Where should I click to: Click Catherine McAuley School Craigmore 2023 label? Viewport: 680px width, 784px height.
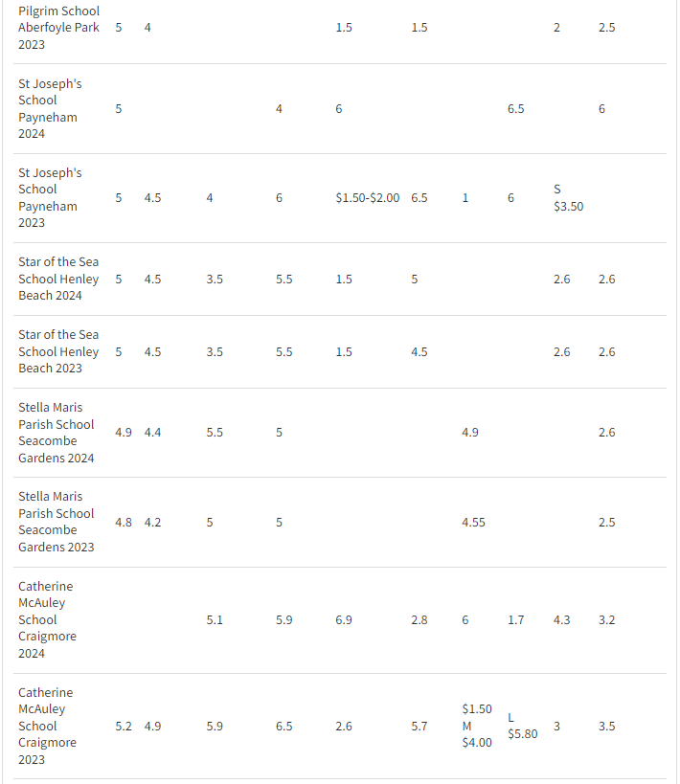click(x=47, y=726)
